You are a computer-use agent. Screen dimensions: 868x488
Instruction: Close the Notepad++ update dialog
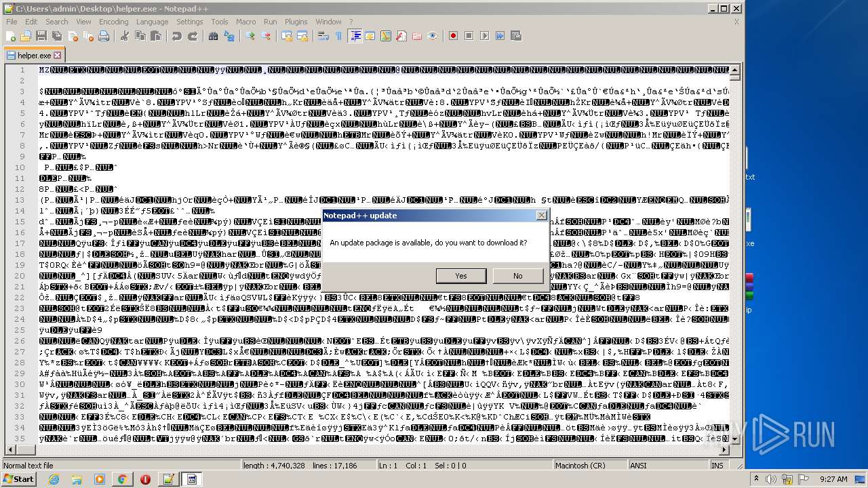541,216
